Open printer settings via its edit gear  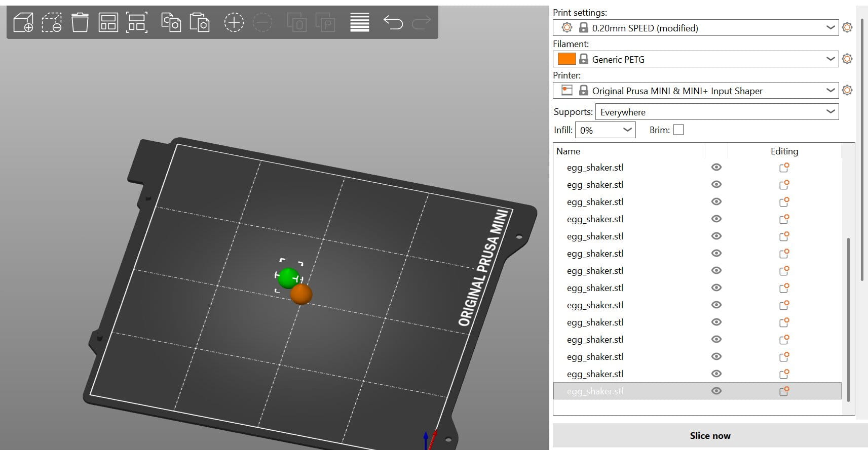(x=847, y=90)
